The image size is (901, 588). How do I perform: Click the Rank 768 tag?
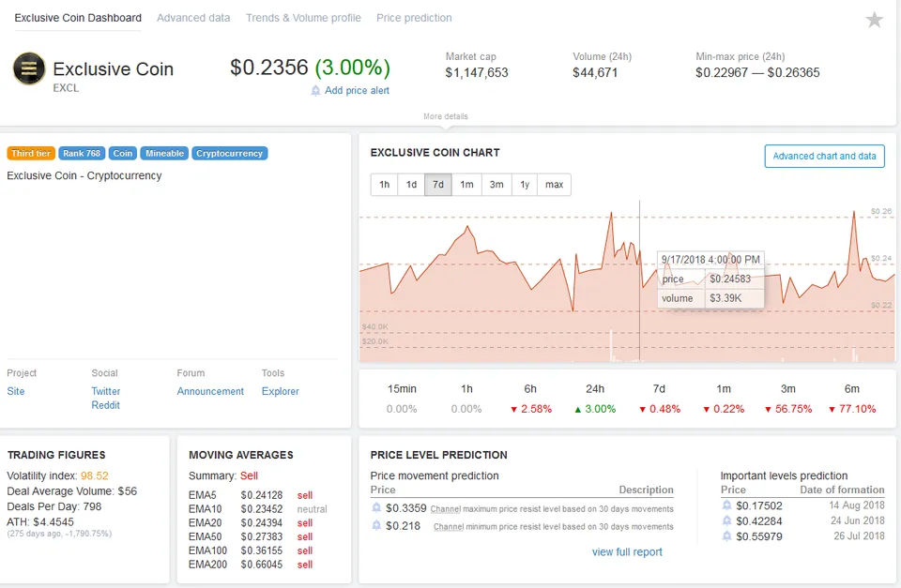click(82, 153)
